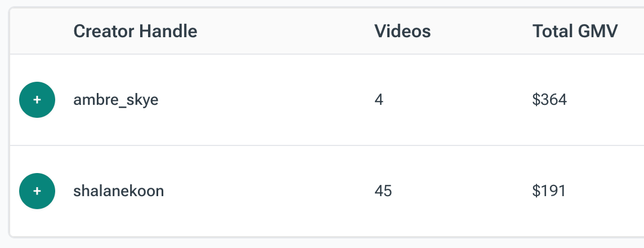Click the Creator Handle heading text
This screenshot has height=248, width=644.
click(x=135, y=31)
